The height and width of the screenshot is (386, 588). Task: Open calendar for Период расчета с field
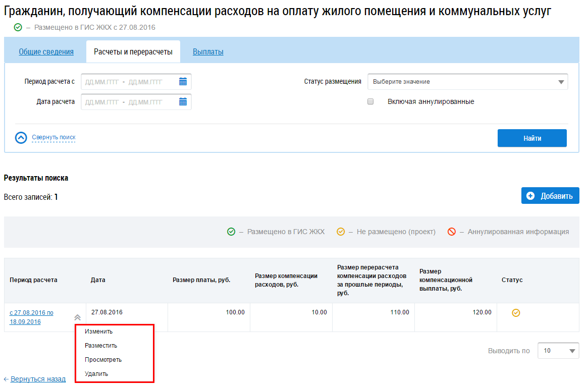click(x=183, y=82)
